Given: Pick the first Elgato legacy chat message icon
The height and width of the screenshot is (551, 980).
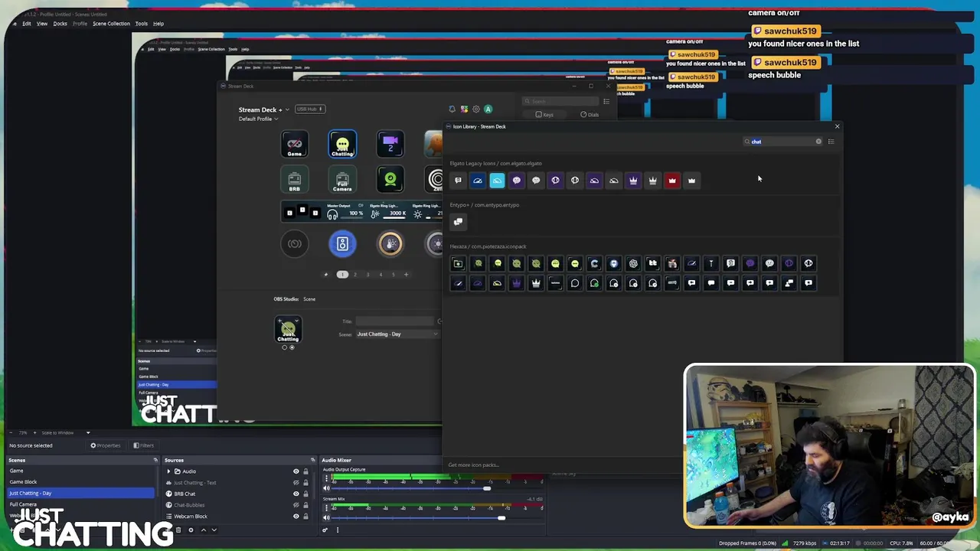Looking at the screenshot, I should 458,181.
